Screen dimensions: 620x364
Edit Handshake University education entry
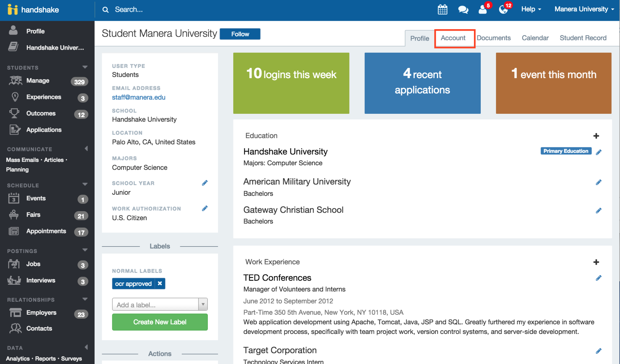click(599, 152)
